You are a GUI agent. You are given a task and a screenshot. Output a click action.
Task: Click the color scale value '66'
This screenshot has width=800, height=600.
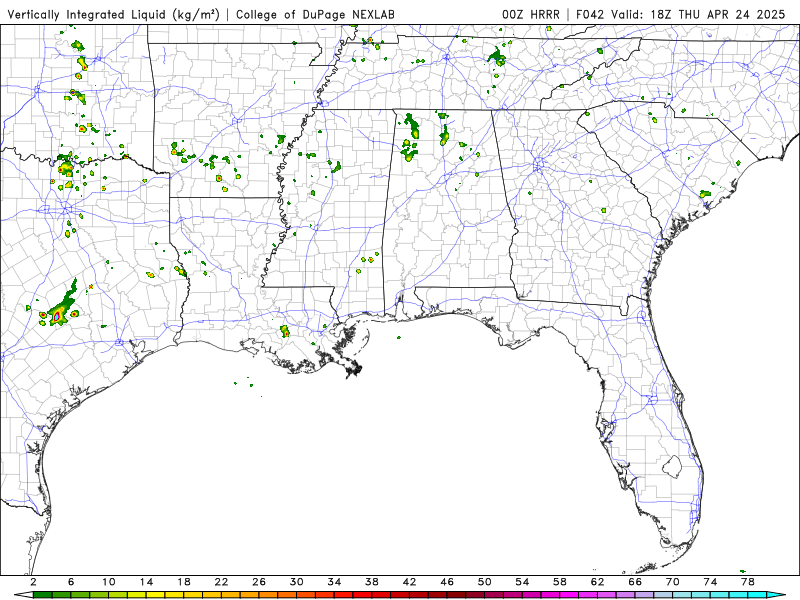(x=635, y=582)
